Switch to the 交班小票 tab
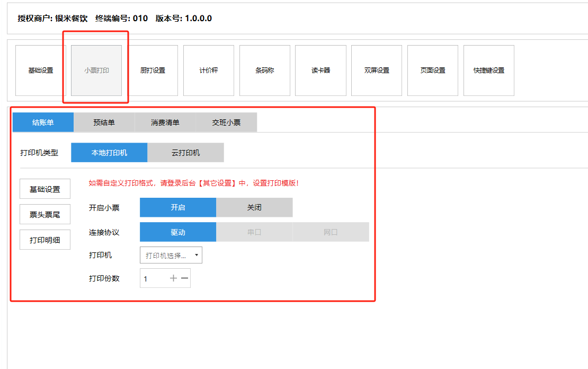This screenshot has width=588, height=369. (226, 122)
